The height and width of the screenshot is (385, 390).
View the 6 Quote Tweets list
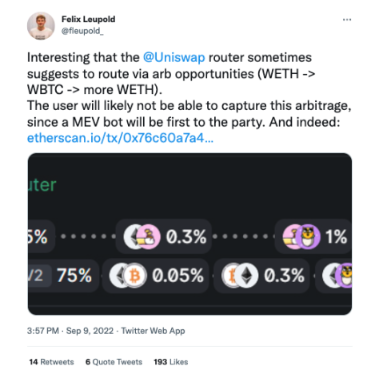[x=114, y=362]
